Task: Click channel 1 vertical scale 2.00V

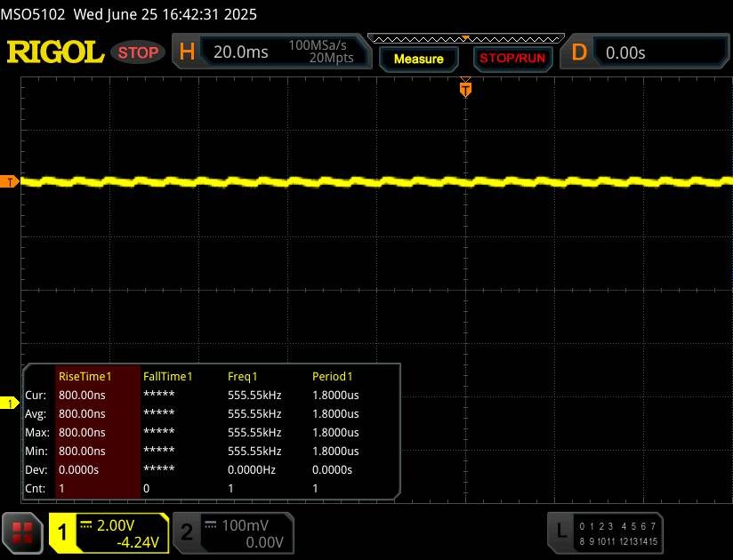Action: tap(116, 525)
